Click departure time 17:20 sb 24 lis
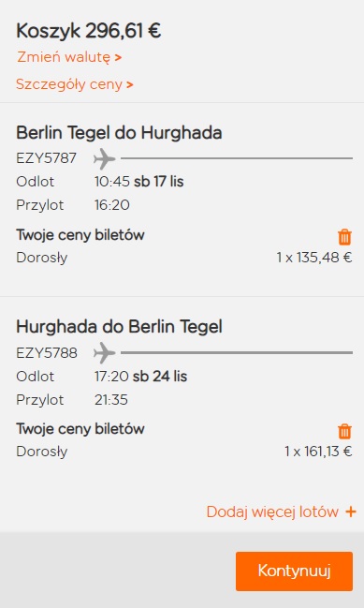The width and height of the screenshot is (364, 608). point(140,376)
